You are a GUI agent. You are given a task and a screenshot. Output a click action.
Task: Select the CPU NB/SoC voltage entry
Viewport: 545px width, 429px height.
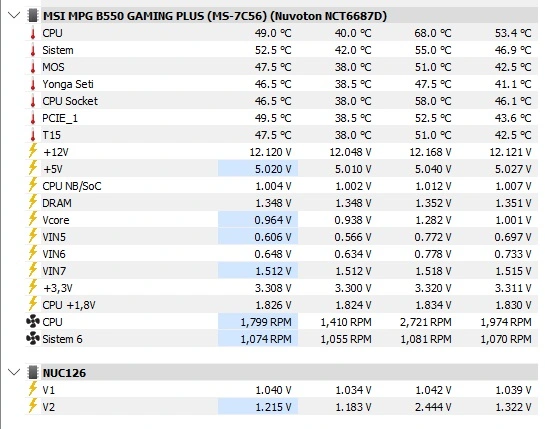pyautogui.click(x=282, y=186)
